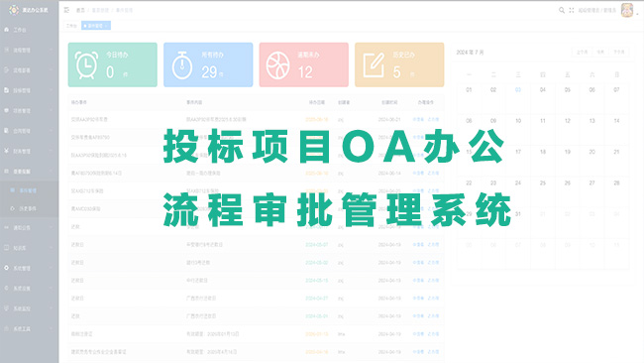
Task: Toggle fullscreen with the expand icon
Action: tap(572, 10)
